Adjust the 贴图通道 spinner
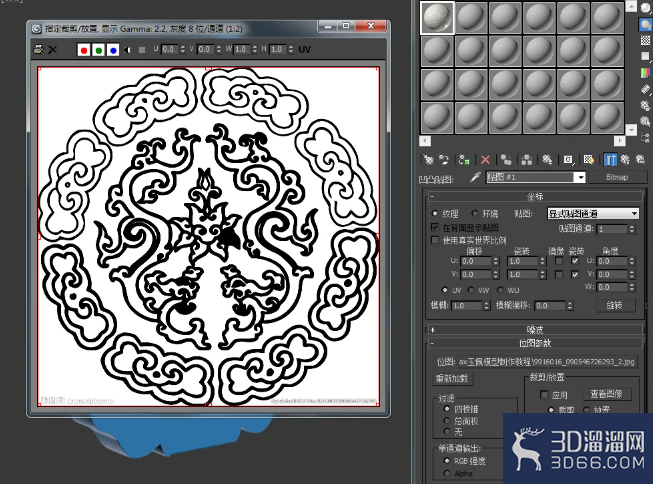The image size is (653, 484). click(x=632, y=229)
